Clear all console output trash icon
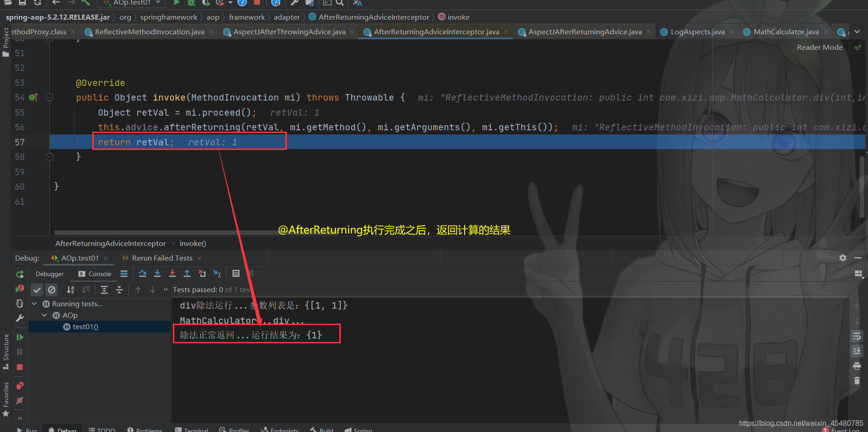868x432 pixels. pos(857,381)
